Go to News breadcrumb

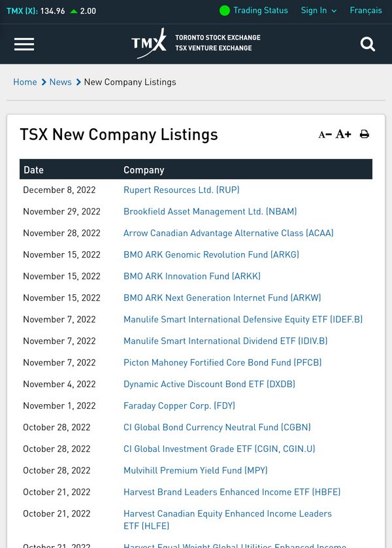(60, 82)
